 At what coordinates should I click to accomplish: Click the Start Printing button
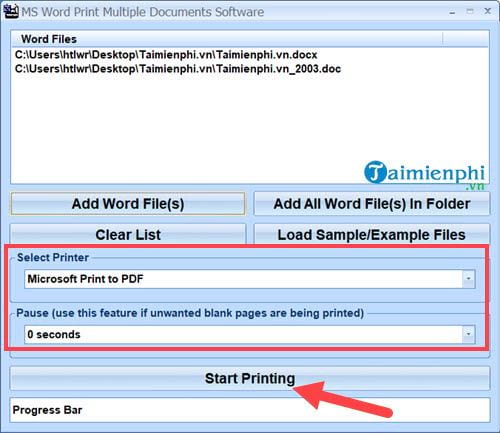point(250,378)
